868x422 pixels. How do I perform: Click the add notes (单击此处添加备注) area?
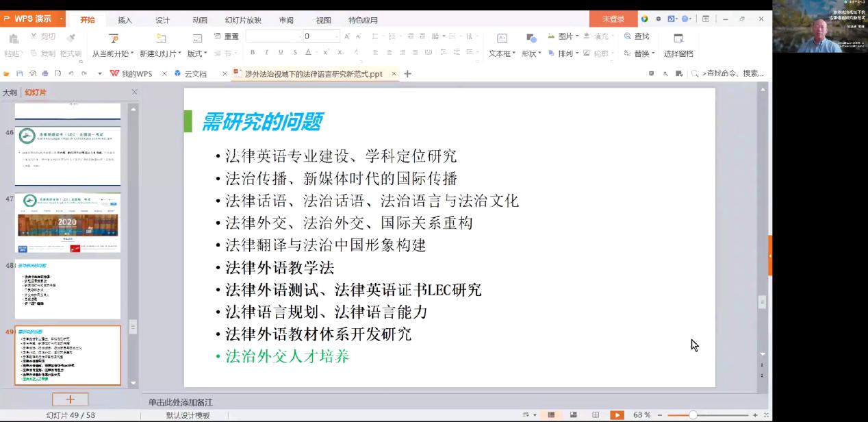[181, 402]
